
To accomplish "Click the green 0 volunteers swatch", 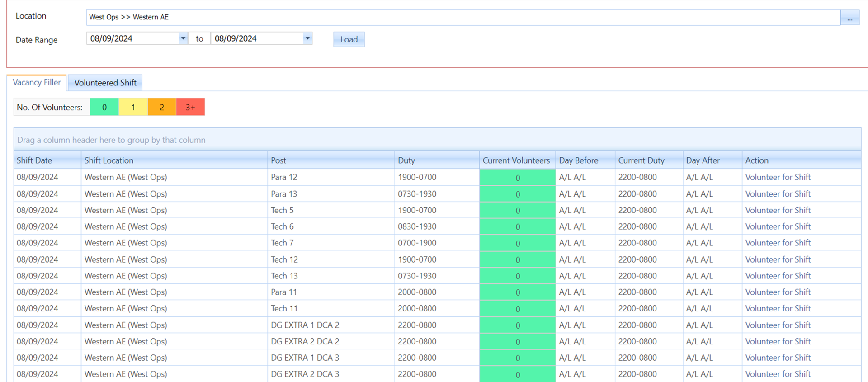I will 104,107.
